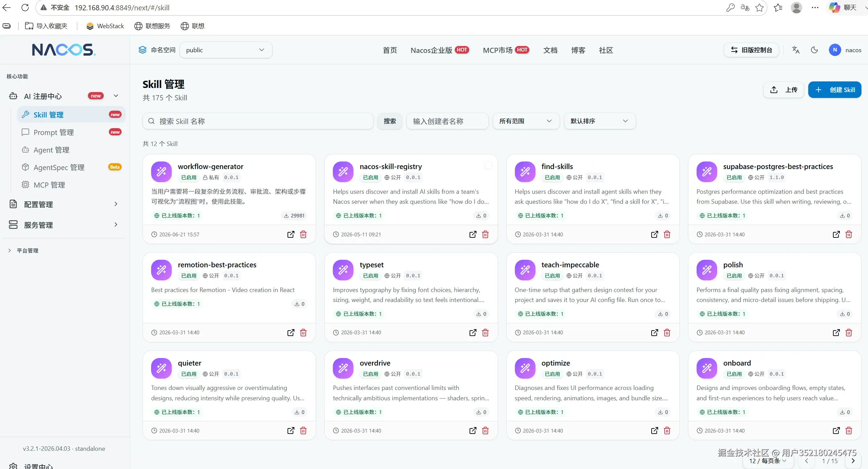Go to 首页 in top navigation
The width and height of the screenshot is (868, 469).
click(390, 50)
